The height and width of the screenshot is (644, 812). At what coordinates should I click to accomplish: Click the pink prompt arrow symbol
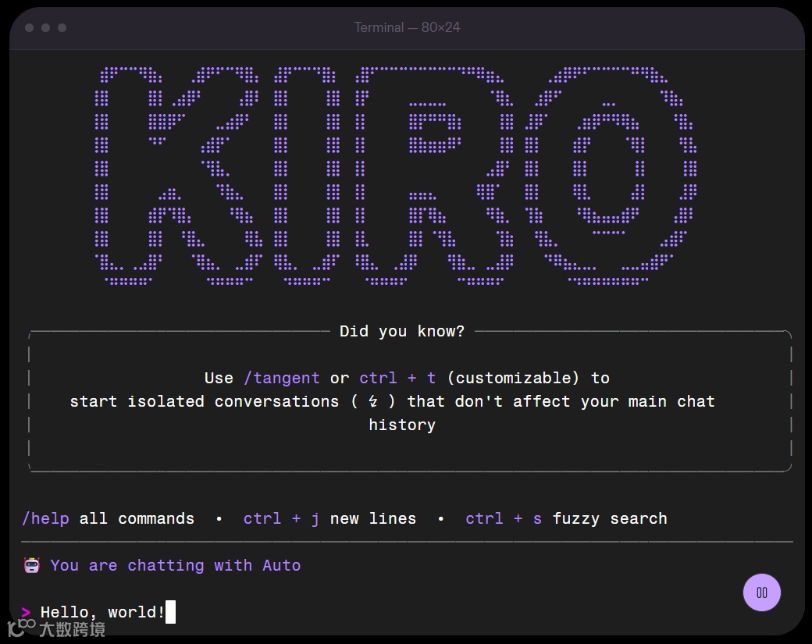(x=25, y=613)
